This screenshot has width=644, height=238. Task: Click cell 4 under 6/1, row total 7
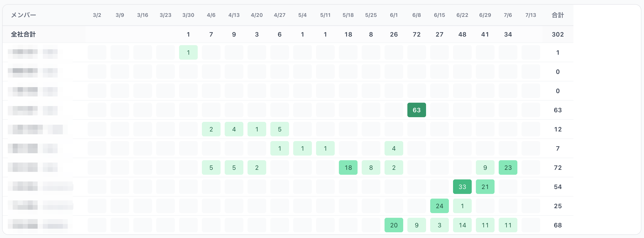(394, 148)
